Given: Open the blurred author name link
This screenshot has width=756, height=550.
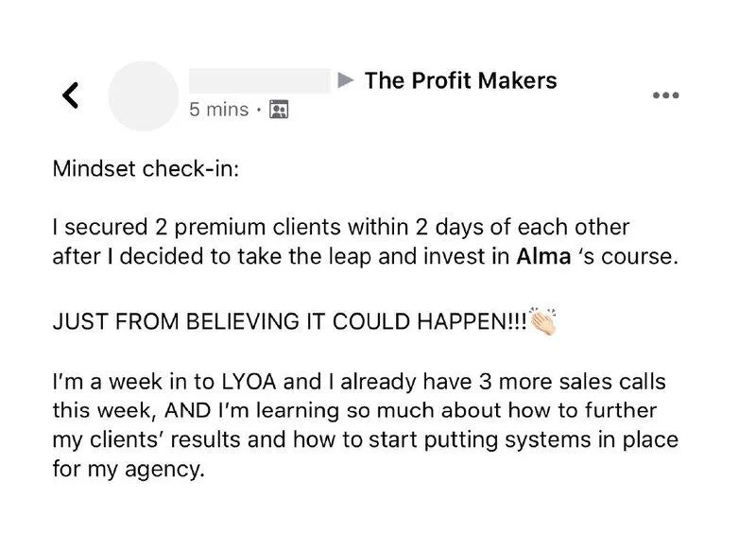Looking at the screenshot, I should coord(259,80).
